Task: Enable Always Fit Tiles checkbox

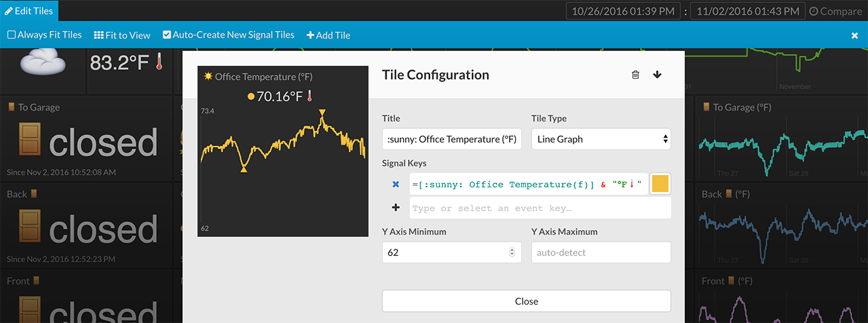Action: tap(12, 35)
